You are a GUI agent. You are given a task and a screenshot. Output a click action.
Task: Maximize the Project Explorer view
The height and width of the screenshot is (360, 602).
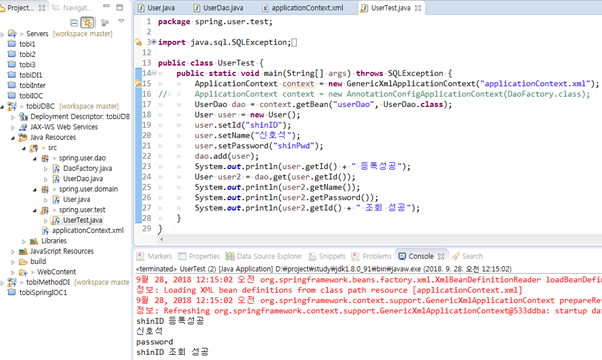pos(120,7)
